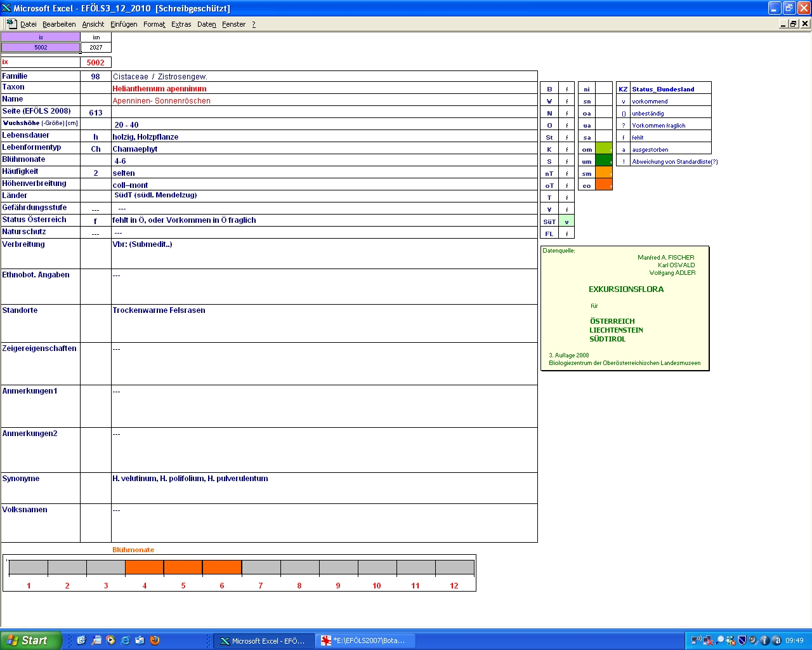Open the volume speaker tray icon

tap(753, 640)
